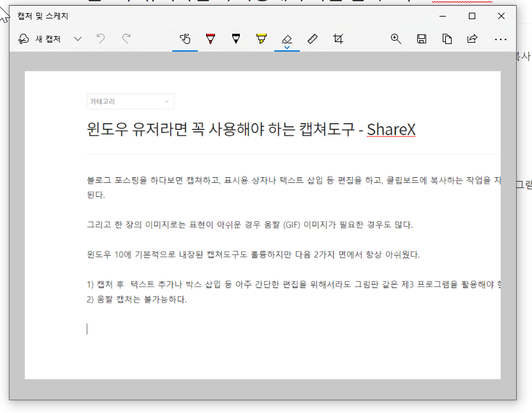
Task: Open the 카테고리 dropdown in captured image
Action: [x=130, y=101]
